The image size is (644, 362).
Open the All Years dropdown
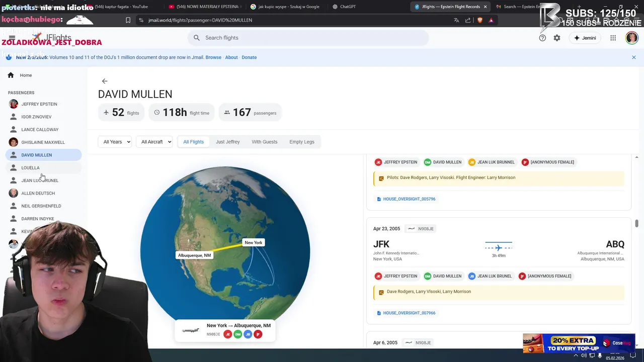115,142
